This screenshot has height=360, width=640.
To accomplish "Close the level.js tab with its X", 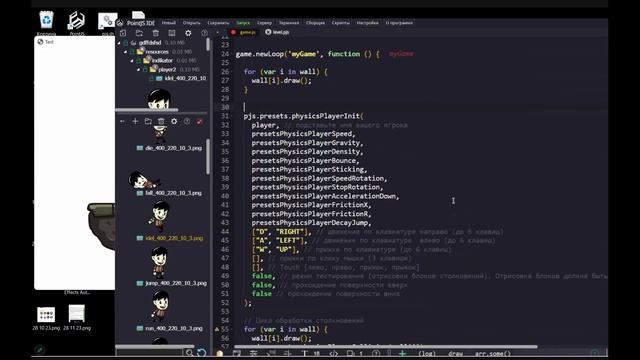I will (268, 32).
